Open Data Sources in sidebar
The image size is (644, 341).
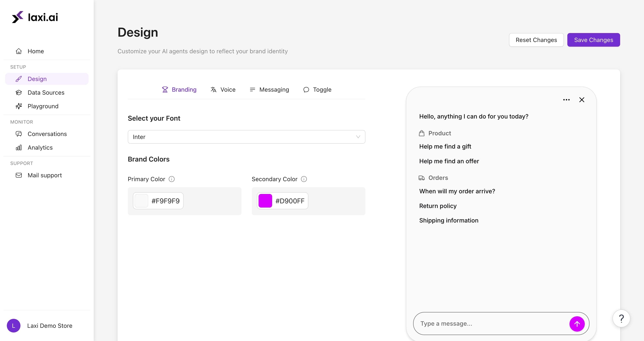point(47,92)
